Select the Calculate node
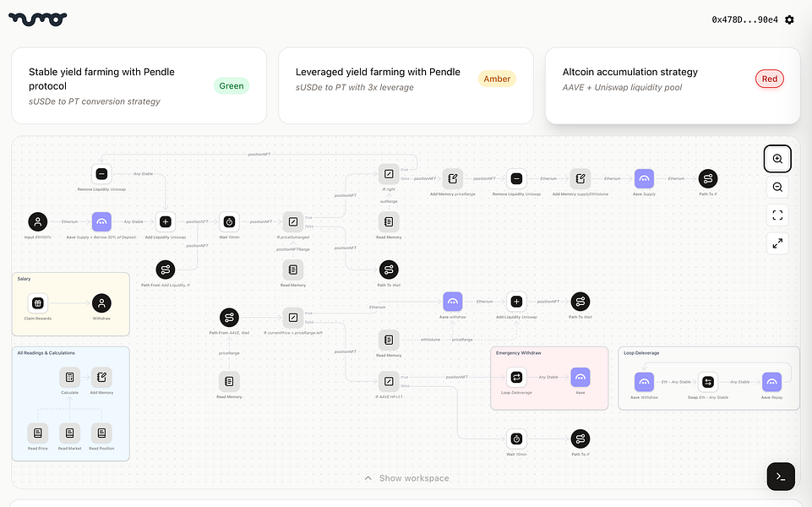This screenshot has height=507, width=812. tap(69, 377)
